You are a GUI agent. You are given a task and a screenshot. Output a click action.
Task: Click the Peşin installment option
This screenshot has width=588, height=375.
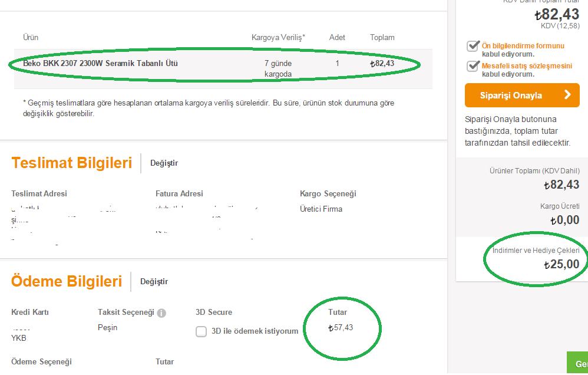click(108, 328)
